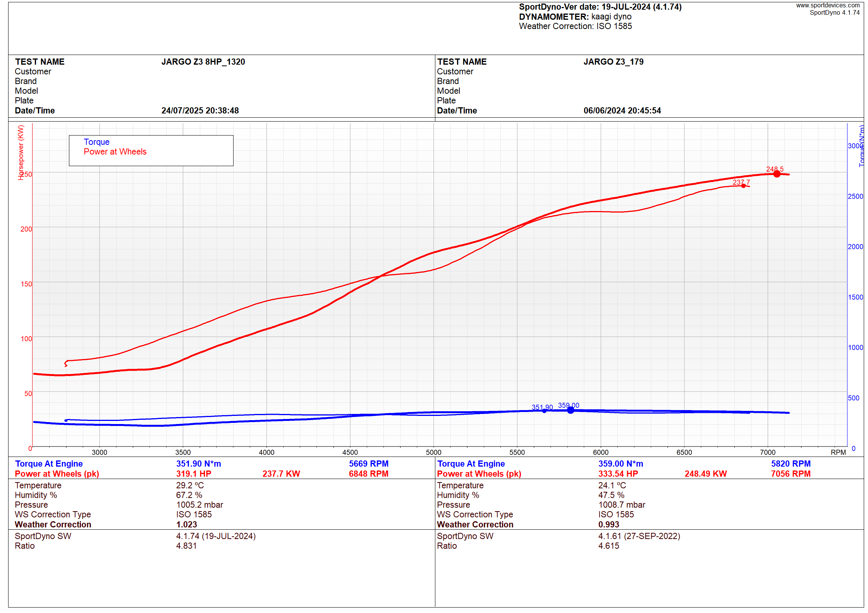This screenshot has height=613, width=868.
Task: Click the left Weather Correction 1.023 value
Action: click(x=186, y=525)
